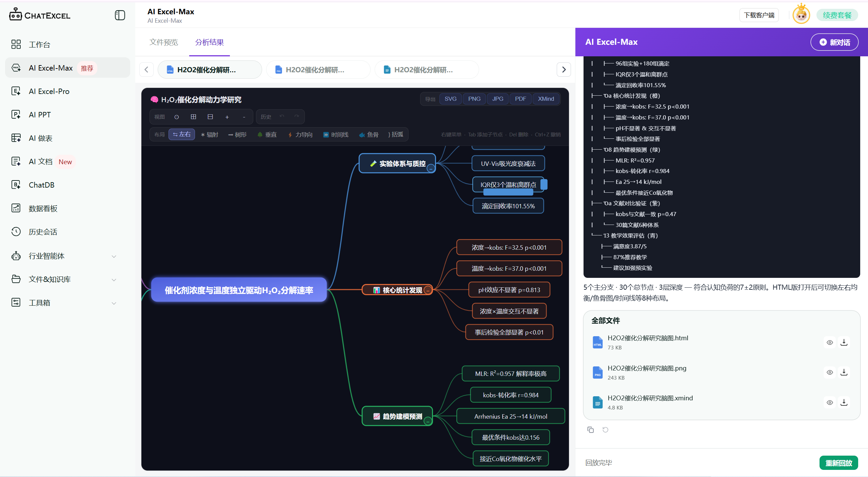Viewport: 868px width, 477px height.
Task: Expand all nodes with grid-plus icon
Action: 194,117
